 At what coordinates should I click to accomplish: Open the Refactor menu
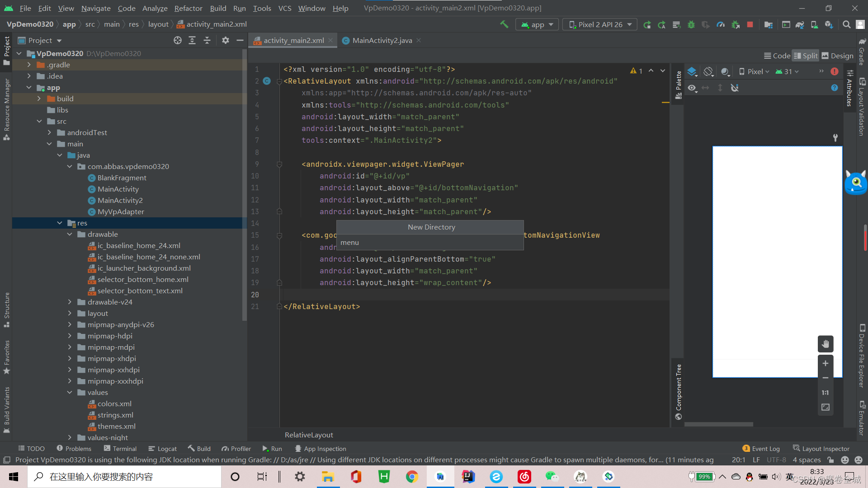(x=188, y=8)
